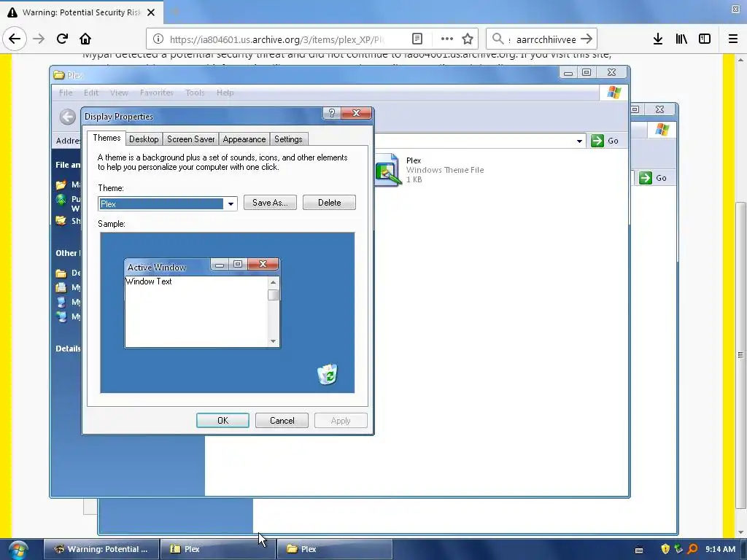Toggle reader view icon in address bar
The width and height of the screenshot is (747, 560).
(x=417, y=39)
